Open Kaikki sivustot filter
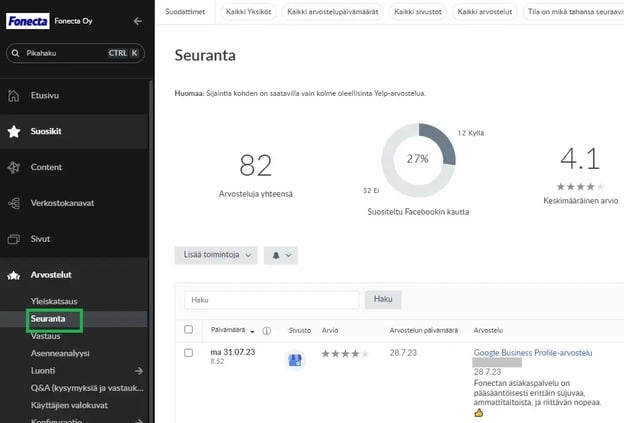Image resolution: width=624 pixels, height=423 pixels. [418, 12]
